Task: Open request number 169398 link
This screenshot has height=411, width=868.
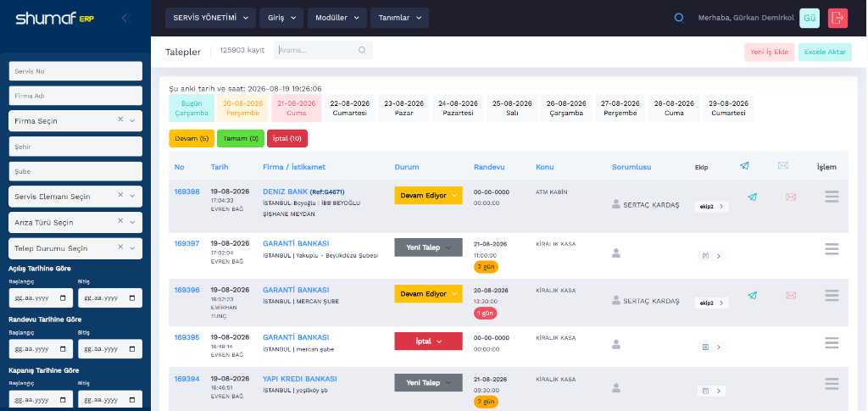Action: coord(187,192)
